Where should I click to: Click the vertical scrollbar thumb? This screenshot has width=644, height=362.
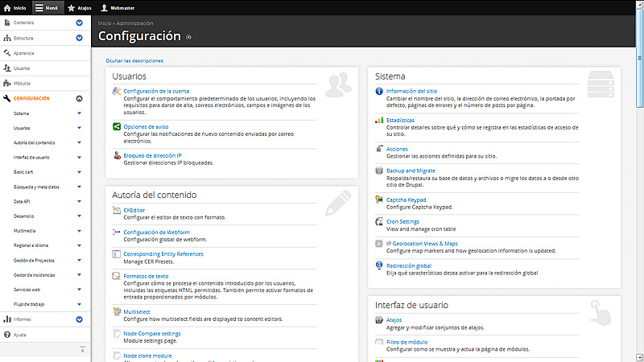coord(640,57)
